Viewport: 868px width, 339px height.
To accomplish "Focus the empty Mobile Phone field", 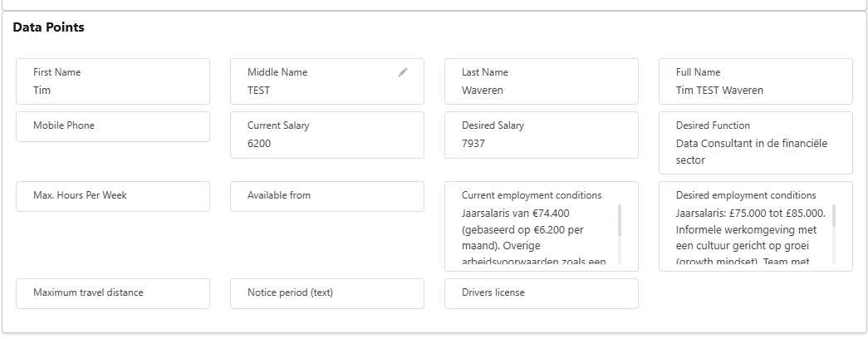I will pos(112,126).
